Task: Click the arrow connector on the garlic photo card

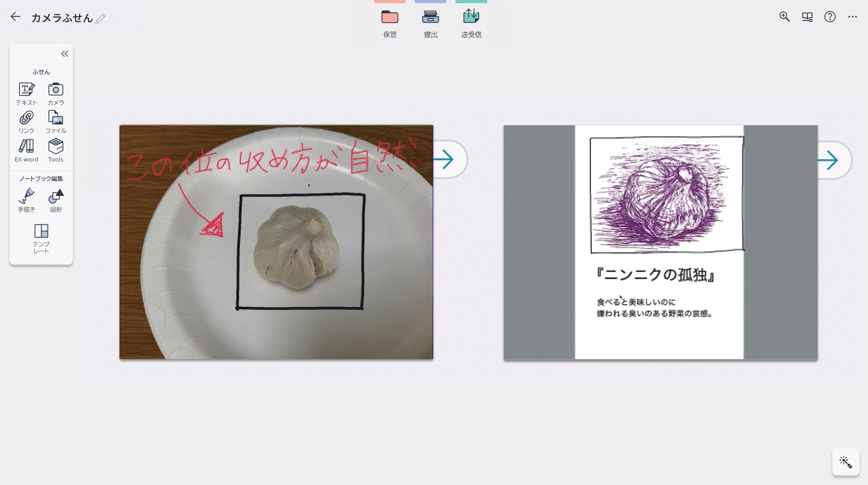Action: [445, 159]
